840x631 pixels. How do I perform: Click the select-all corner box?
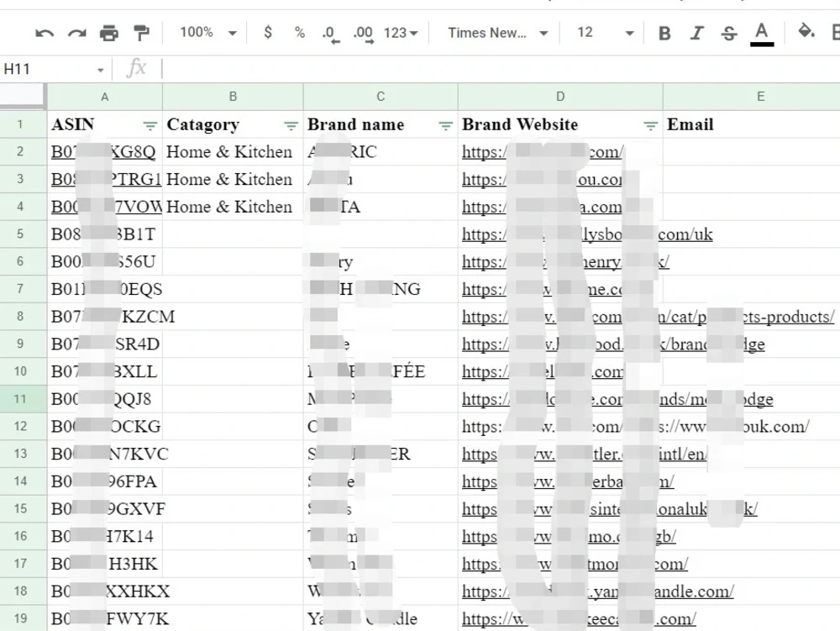click(x=22, y=96)
